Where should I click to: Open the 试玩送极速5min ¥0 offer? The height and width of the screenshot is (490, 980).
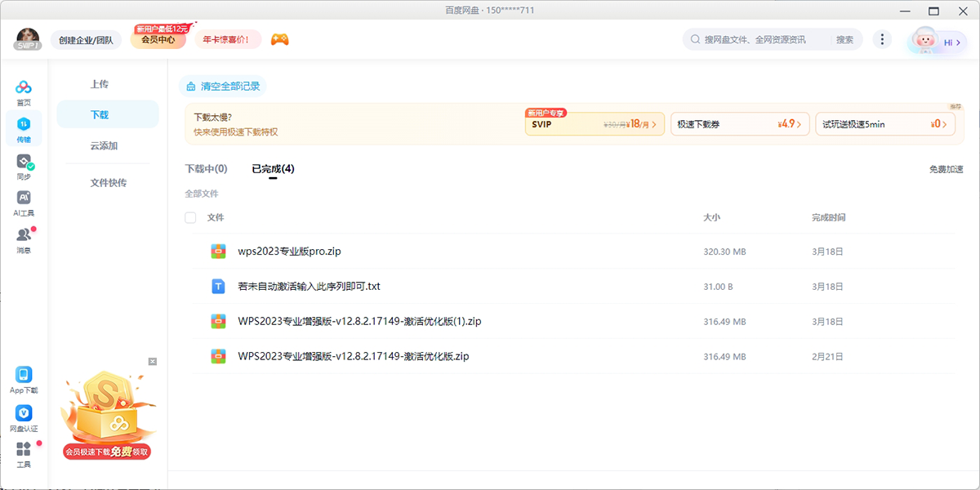click(x=885, y=124)
